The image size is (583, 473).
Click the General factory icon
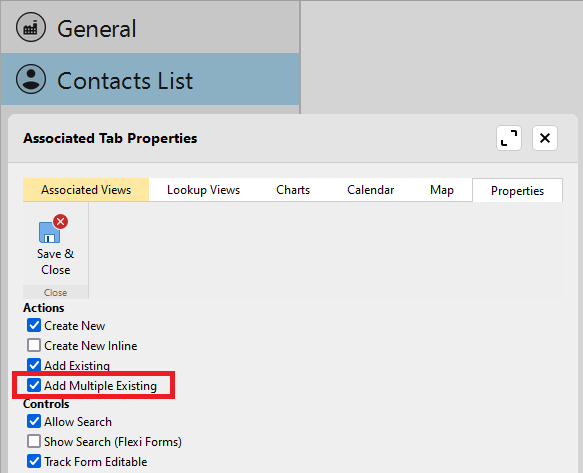(x=31, y=27)
